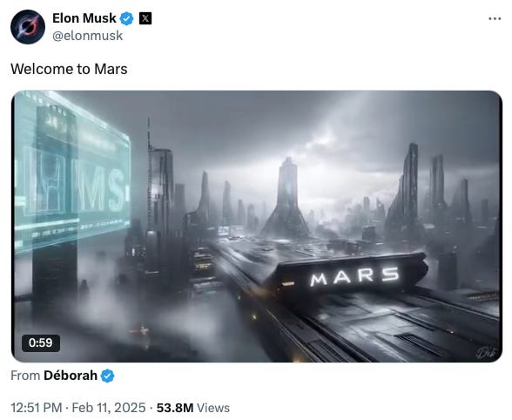Click the artist signature watermark in video
This screenshot has height=420, width=512.
coord(485,353)
